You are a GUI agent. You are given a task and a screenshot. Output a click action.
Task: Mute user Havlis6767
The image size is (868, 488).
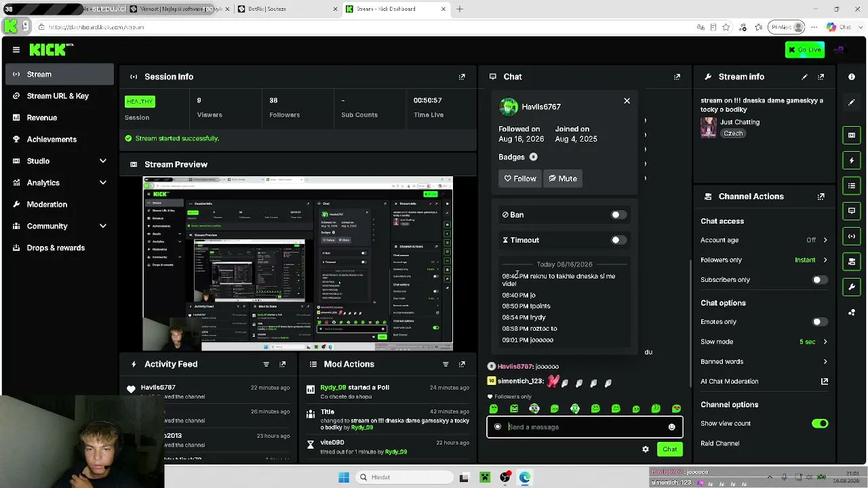tap(563, 178)
